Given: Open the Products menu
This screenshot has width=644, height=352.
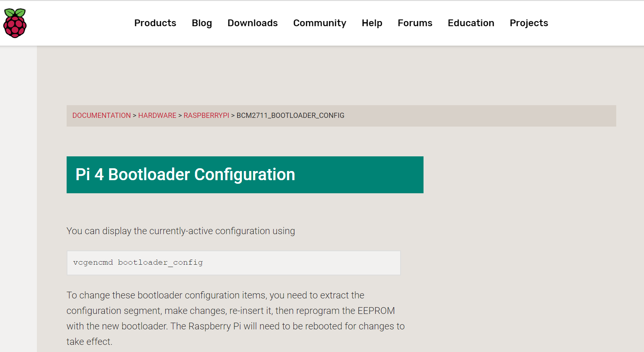Looking at the screenshot, I should pyautogui.click(x=155, y=23).
